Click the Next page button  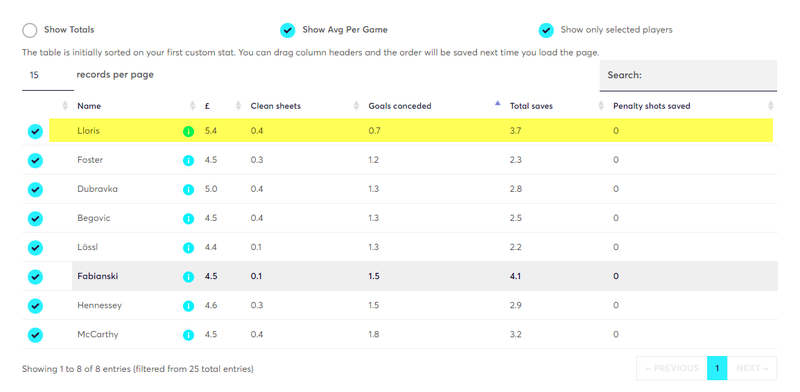752,368
